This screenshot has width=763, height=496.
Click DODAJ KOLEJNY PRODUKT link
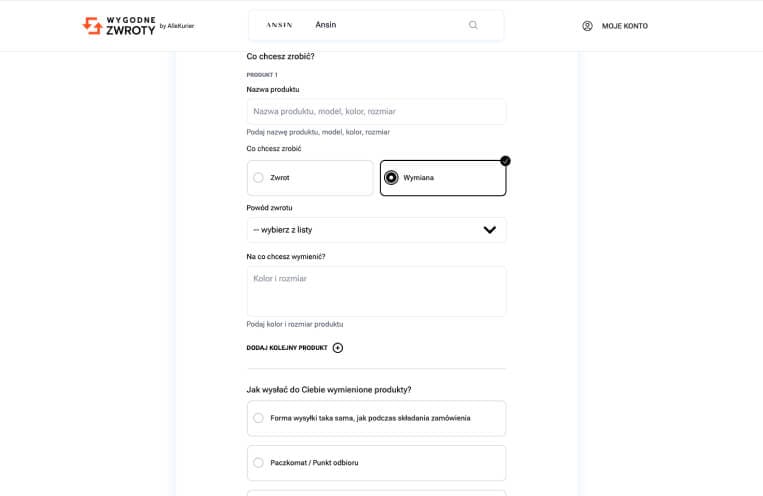tap(287, 348)
